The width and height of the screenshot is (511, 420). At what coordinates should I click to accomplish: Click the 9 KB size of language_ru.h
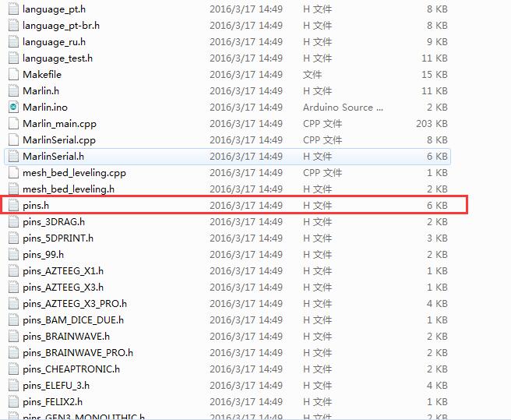[437, 42]
